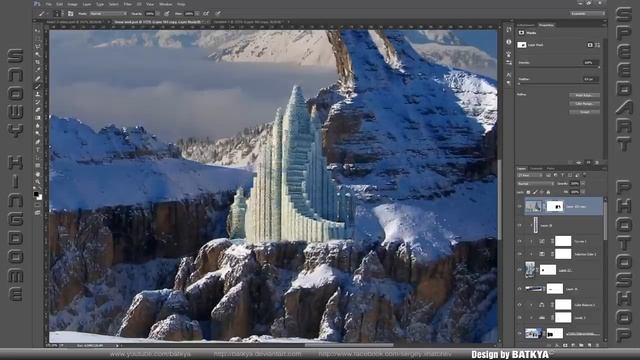Select the Horizontal Type tool
This screenshot has height=360, width=640.
tap(37, 149)
